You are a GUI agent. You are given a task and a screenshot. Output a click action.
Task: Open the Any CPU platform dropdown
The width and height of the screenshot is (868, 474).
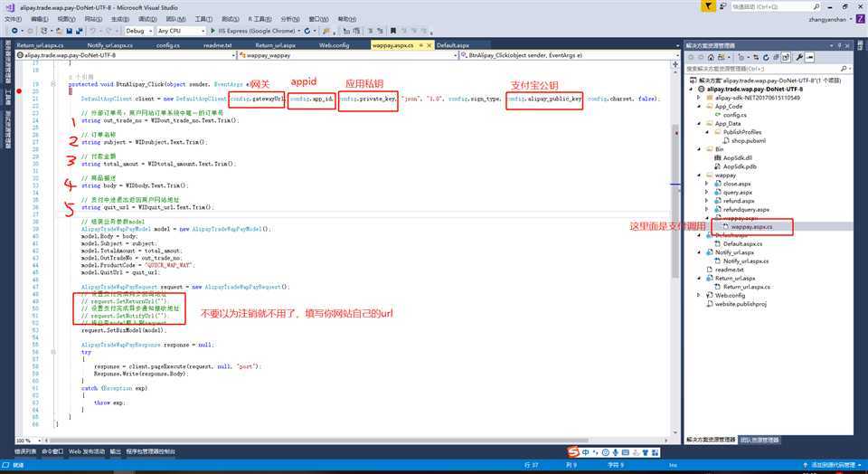pos(181,31)
